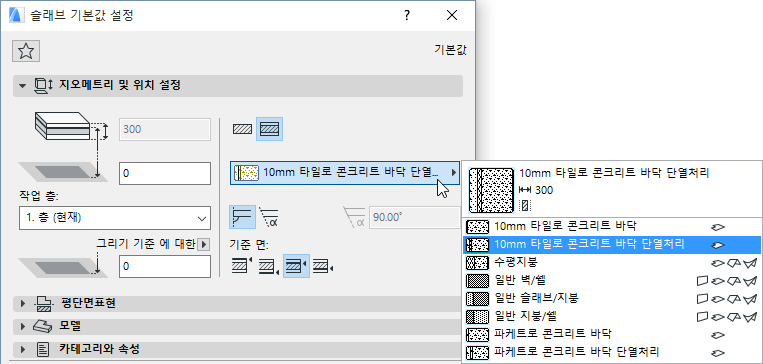Set reference plane to core bottom

323,266
